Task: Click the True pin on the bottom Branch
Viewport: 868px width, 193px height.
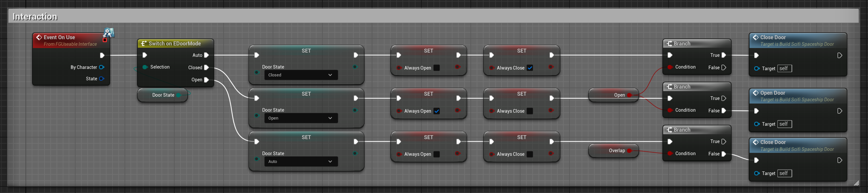Action: click(723, 141)
